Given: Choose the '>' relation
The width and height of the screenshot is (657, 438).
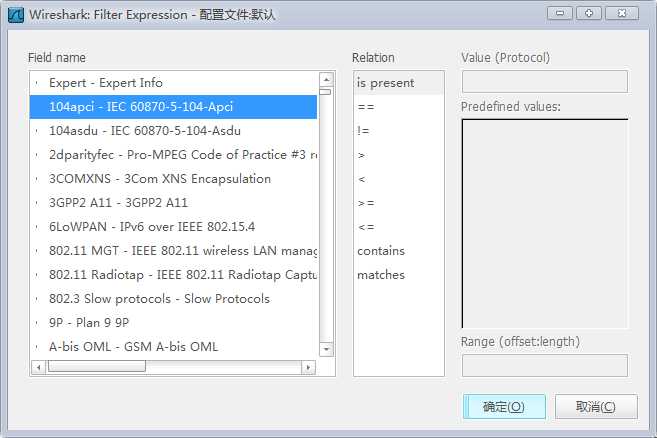Looking at the screenshot, I should pos(398,155).
